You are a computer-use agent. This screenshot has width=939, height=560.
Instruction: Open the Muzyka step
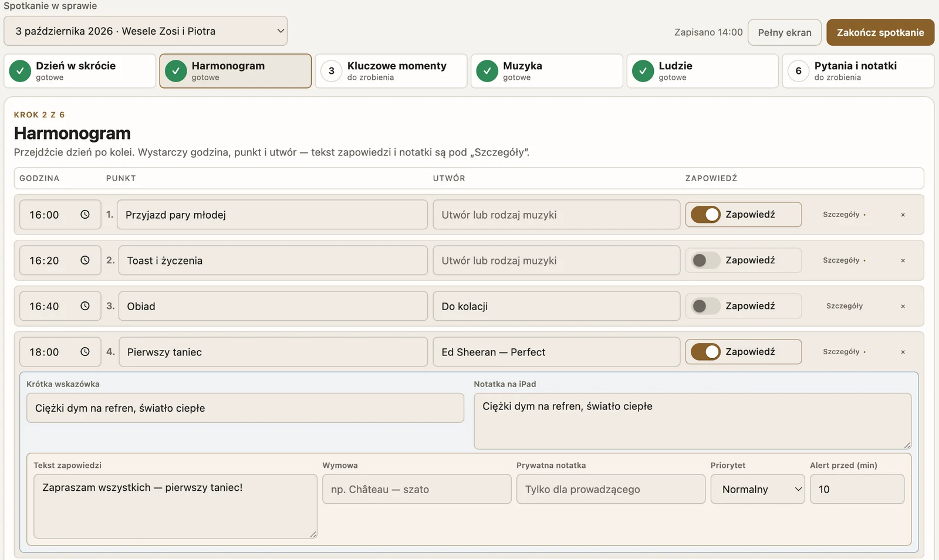[x=547, y=71]
